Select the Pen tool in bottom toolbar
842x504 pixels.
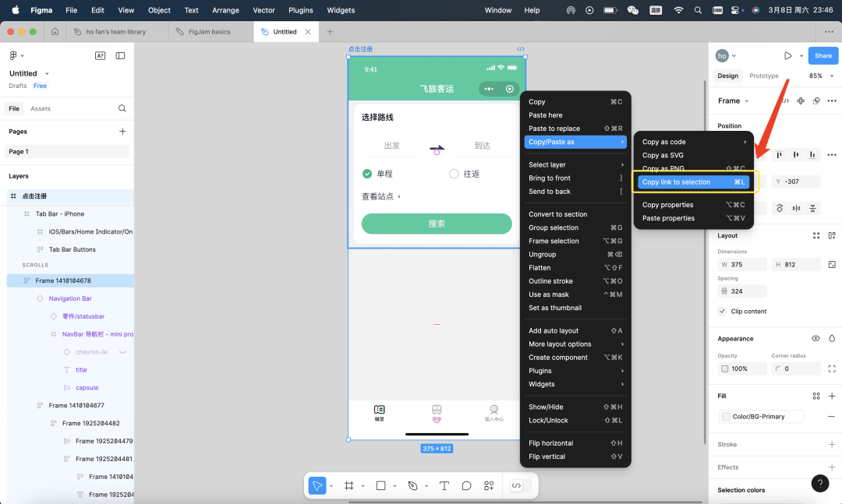click(x=412, y=485)
